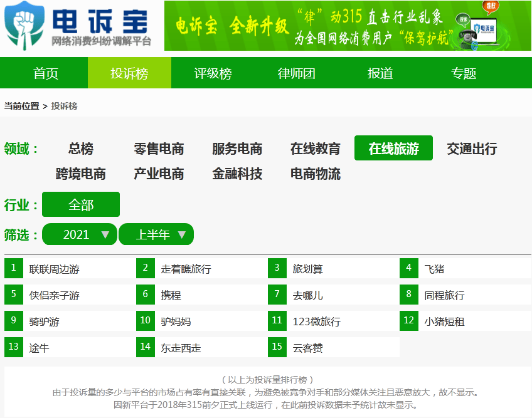Select the 电商物流 domain filter
The image size is (532, 418).
coord(315,174)
